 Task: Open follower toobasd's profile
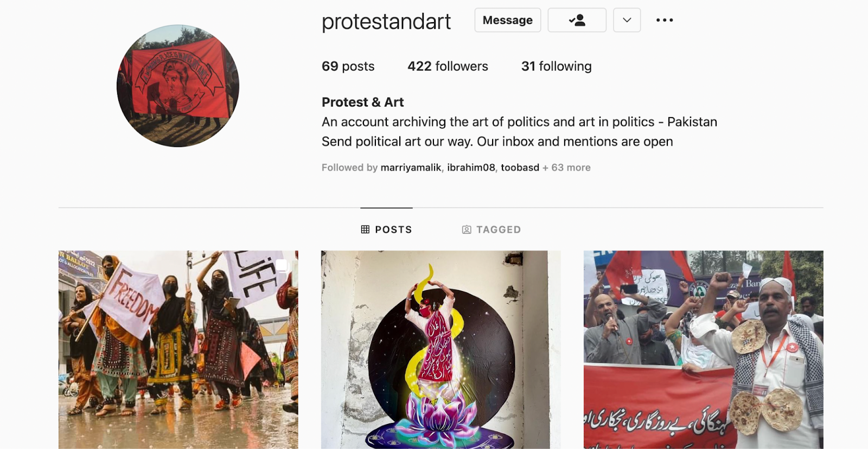(x=520, y=168)
